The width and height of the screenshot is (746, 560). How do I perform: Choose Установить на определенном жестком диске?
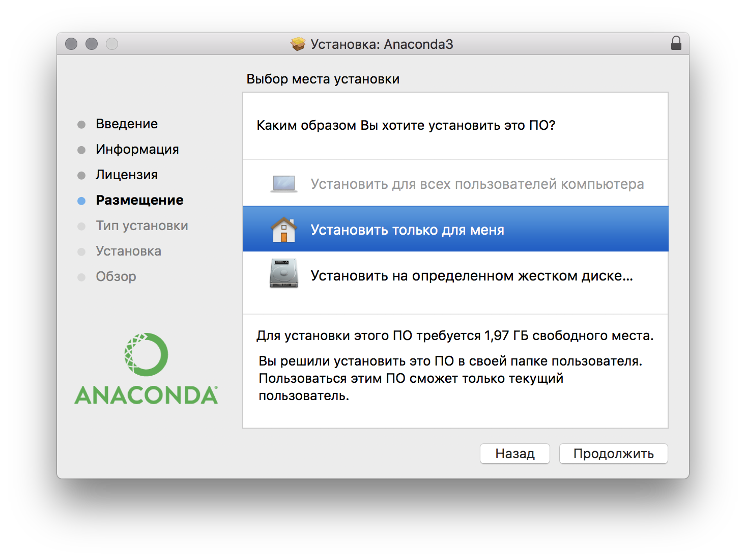tap(455, 275)
